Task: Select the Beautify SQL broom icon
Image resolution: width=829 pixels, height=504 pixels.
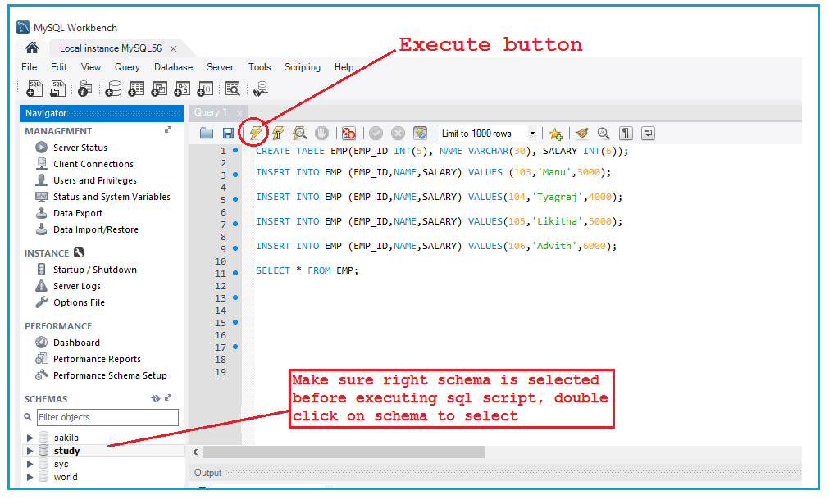Action: pyautogui.click(x=581, y=133)
